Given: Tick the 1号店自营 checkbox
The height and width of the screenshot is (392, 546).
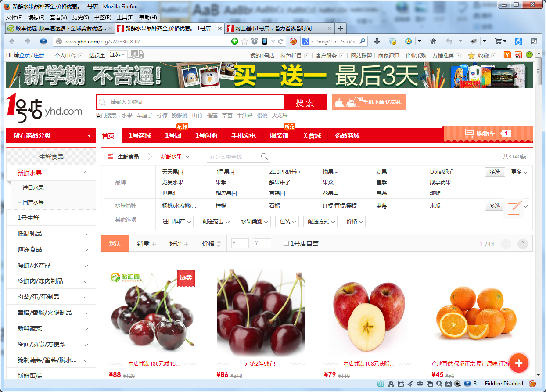Looking at the screenshot, I should 287,244.
